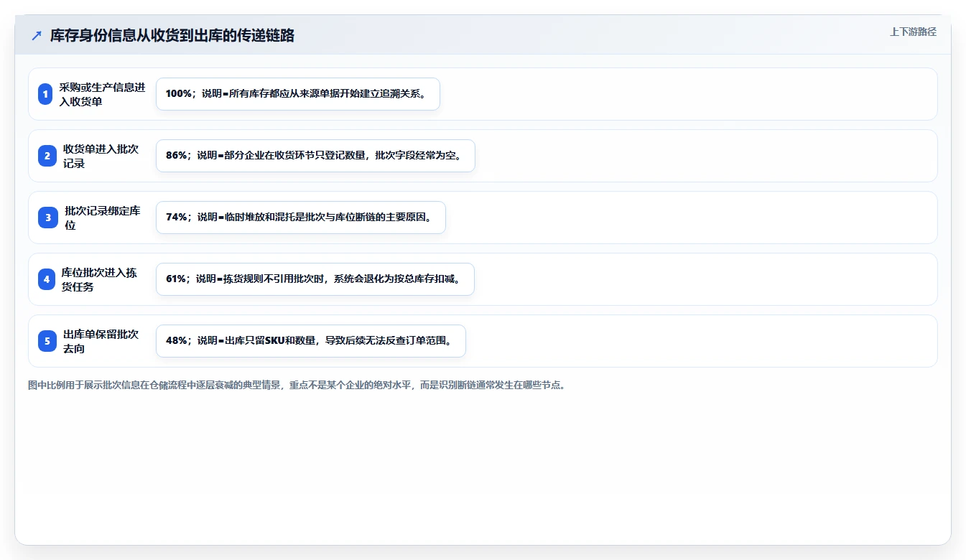Click the 86% empty batch field note
This screenshot has height=560, width=966.
[315, 156]
